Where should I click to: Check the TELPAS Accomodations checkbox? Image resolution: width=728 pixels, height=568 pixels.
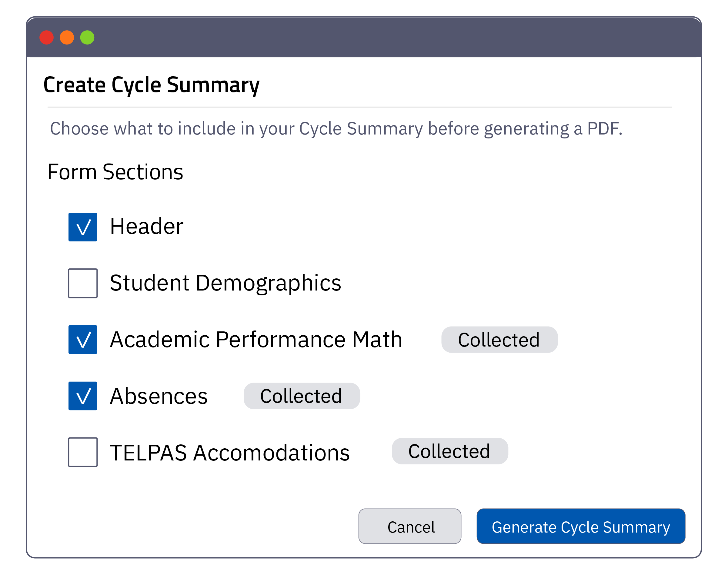coord(83,452)
